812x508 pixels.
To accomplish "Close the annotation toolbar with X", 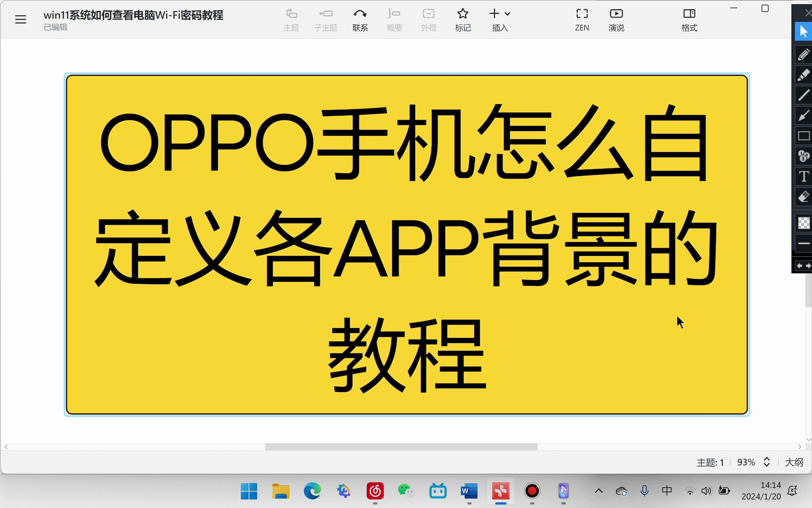I will click(808, 13).
